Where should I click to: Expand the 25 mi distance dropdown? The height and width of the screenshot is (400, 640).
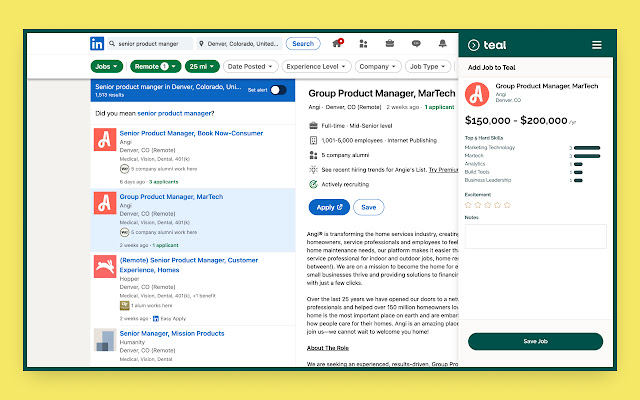(202, 67)
